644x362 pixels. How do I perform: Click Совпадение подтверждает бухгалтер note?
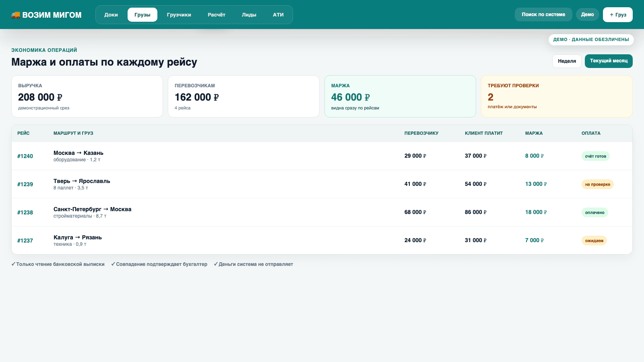[x=159, y=264]
